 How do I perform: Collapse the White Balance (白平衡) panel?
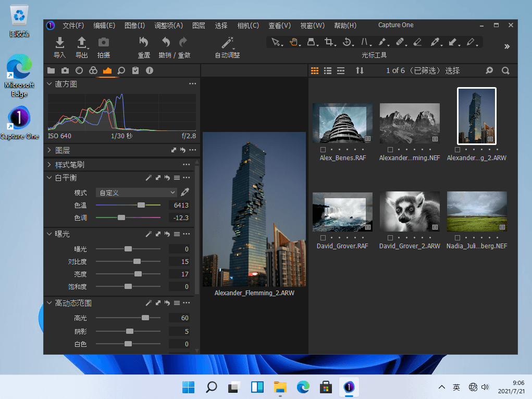click(x=49, y=178)
